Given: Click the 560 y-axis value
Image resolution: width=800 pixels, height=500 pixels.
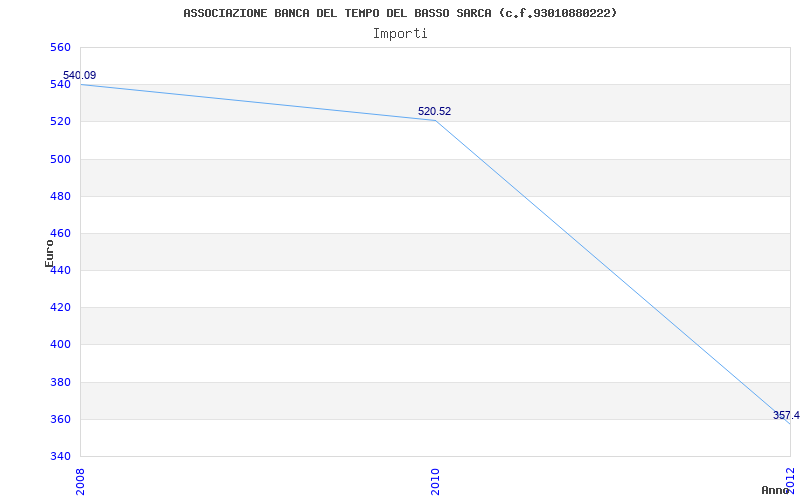Looking at the screenshot, I should pos(60,47).
